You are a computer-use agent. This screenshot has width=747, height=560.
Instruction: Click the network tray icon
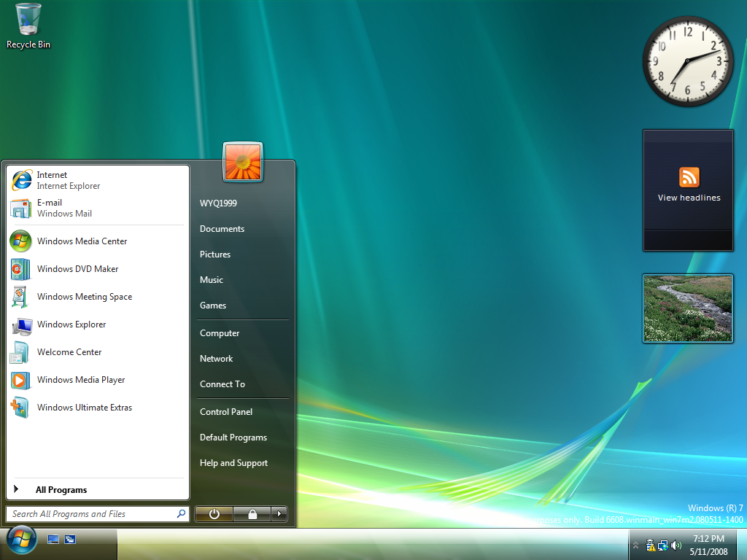tap(663, 545)
